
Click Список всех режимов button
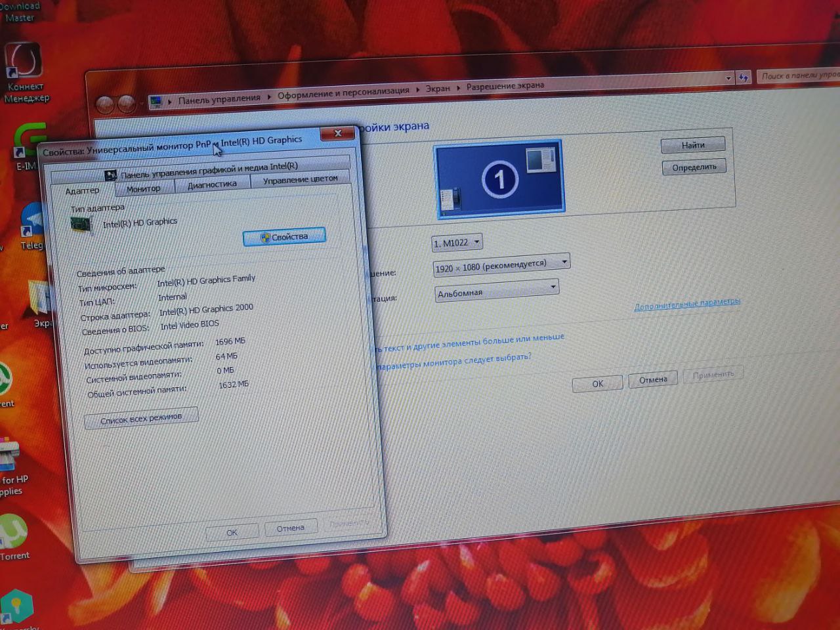(141, 418)
